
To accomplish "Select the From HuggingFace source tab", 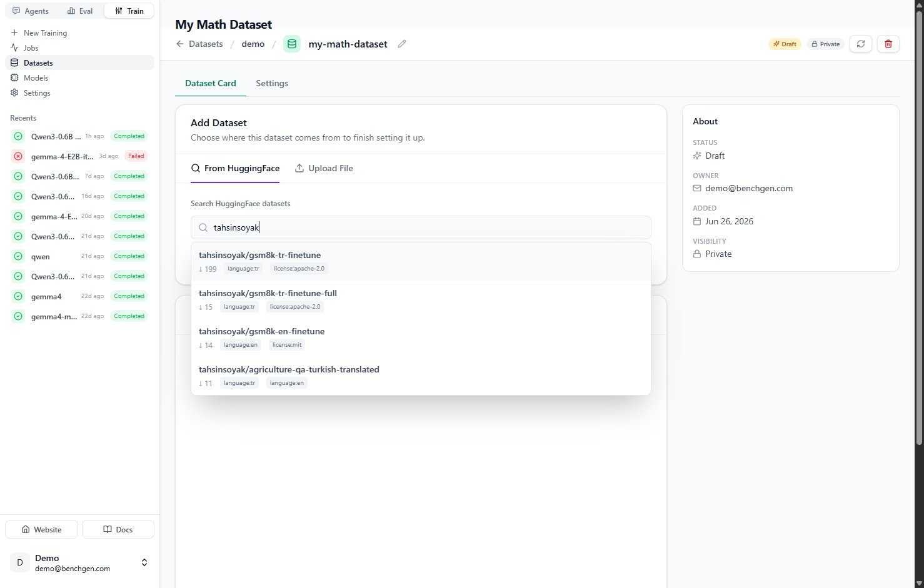I will pyautogui.click(x=235, y=168).
